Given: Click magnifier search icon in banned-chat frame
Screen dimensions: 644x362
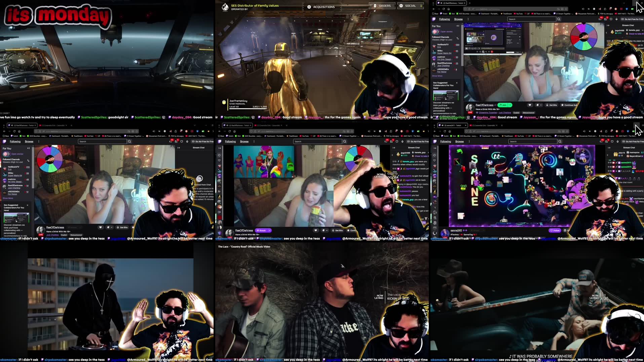Looking at the screenshot, I should coord(129,141).
